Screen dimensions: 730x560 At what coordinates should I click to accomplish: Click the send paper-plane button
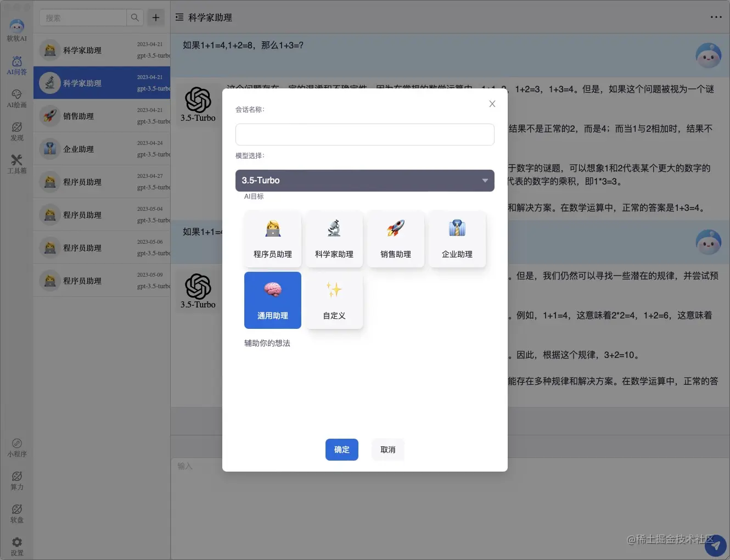(x=715, y=546)
